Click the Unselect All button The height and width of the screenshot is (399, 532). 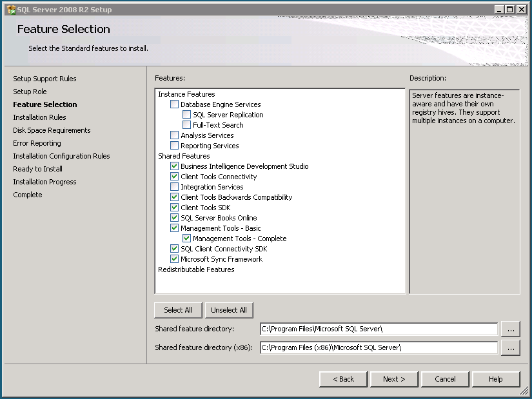coord(229,310)
